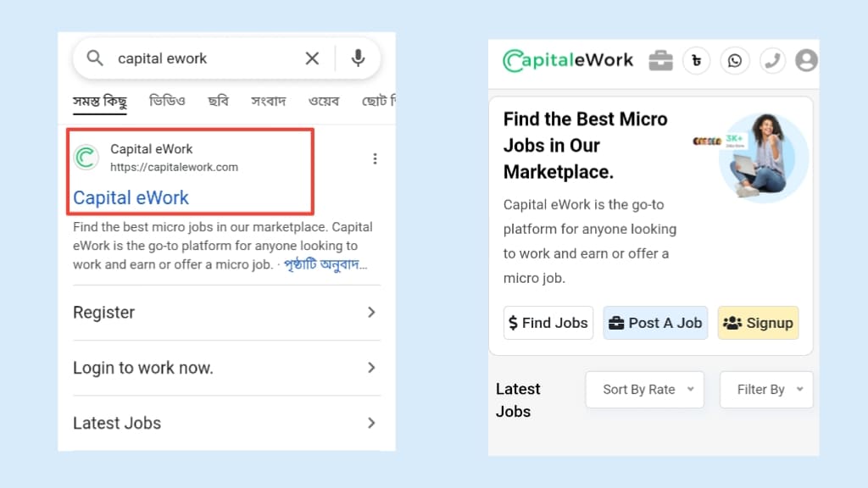Click the Taka currency icon in header

click(x=696, y=61)
